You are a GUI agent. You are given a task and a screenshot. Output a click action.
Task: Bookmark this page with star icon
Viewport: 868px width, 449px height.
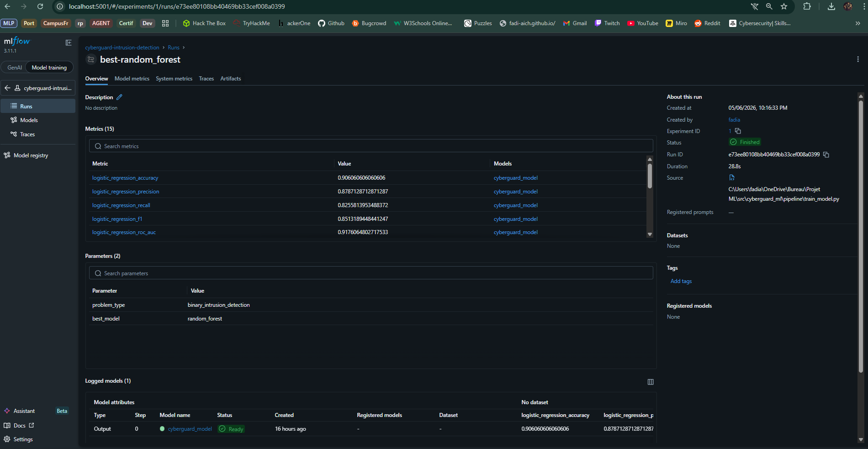click(784, 6)
